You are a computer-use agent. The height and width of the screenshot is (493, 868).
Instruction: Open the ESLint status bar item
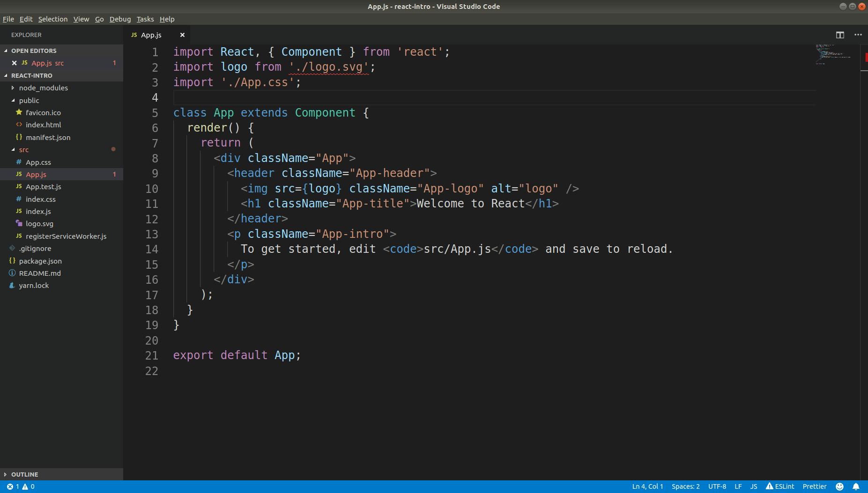click(x=780, y=486)
